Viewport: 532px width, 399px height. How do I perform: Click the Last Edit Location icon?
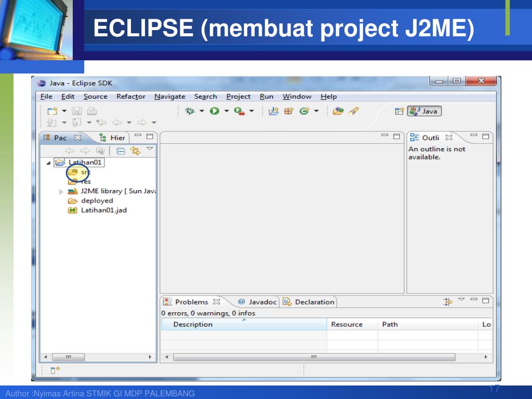coord(101,123)
